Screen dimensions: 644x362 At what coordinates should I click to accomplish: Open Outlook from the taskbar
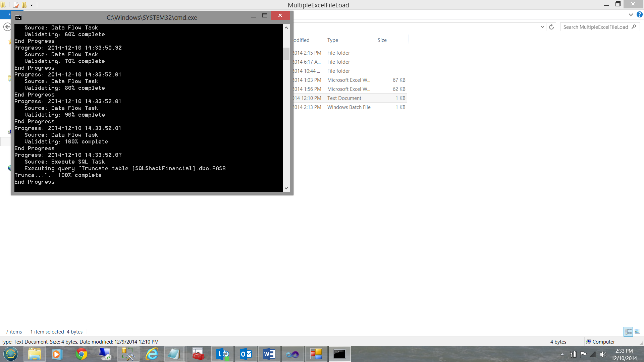[246, 354]
